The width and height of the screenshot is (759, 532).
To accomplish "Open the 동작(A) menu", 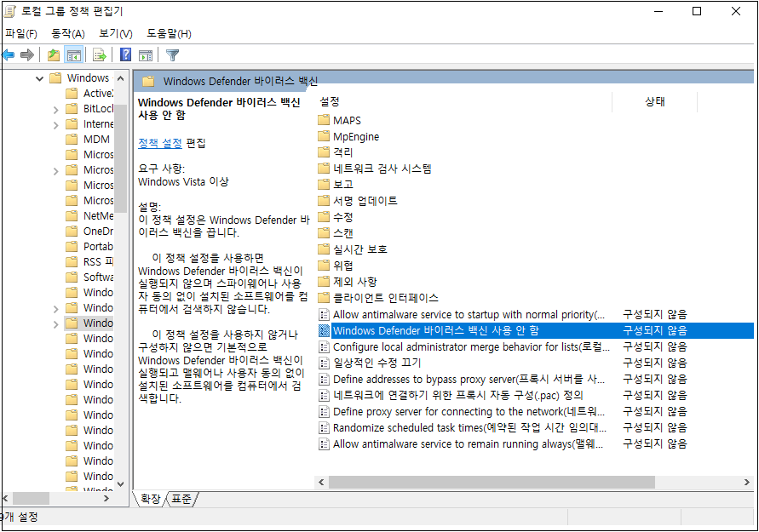I will 68,34.
